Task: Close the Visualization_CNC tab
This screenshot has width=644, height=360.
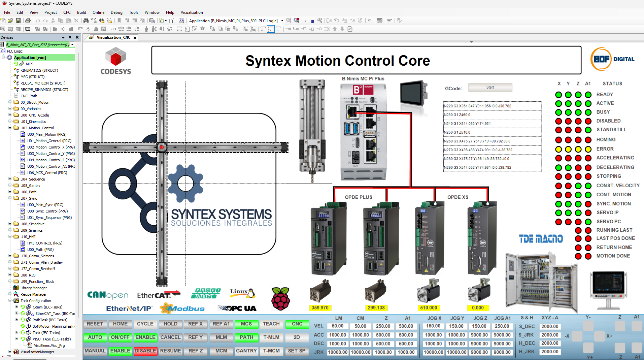Action: pos(135,38)
